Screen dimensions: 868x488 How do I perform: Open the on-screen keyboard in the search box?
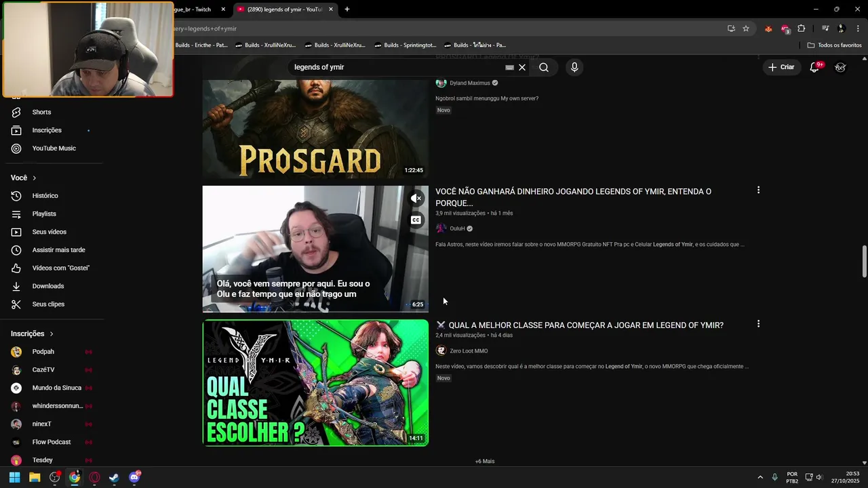(x=509, y=67)
